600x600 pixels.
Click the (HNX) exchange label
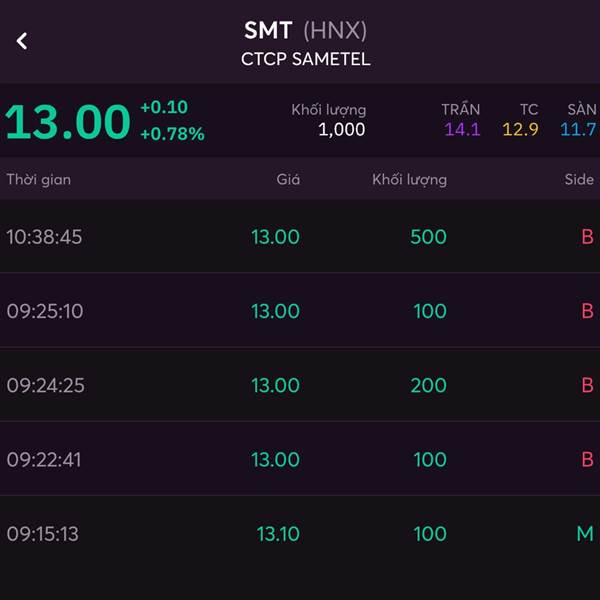click(x=335, y=31)
